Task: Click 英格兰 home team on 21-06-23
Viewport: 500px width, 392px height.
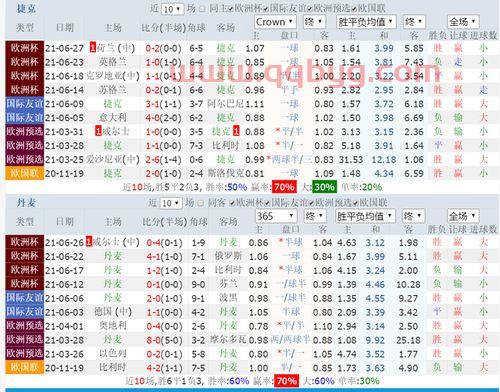Action: 113,62
